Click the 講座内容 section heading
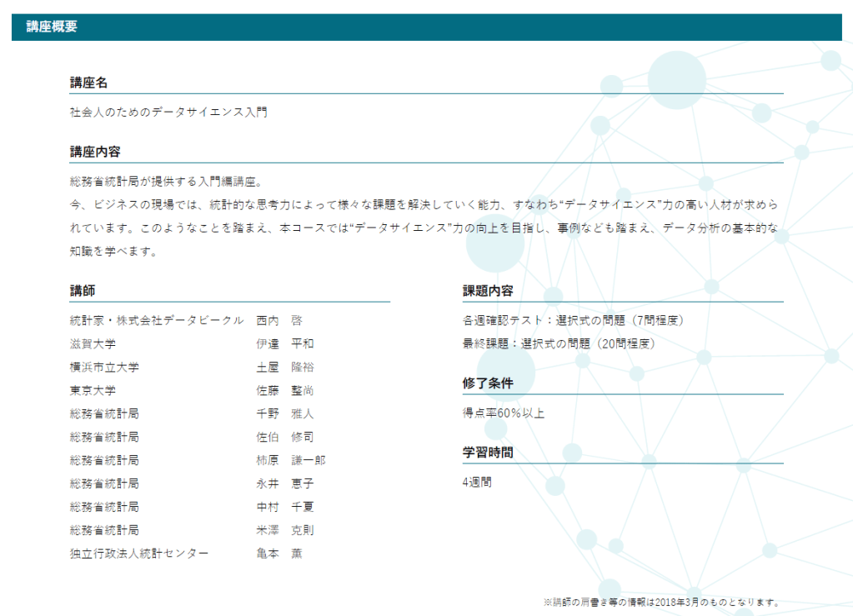The width and height of the screenshot is (853, 616). tap(95, 152)
